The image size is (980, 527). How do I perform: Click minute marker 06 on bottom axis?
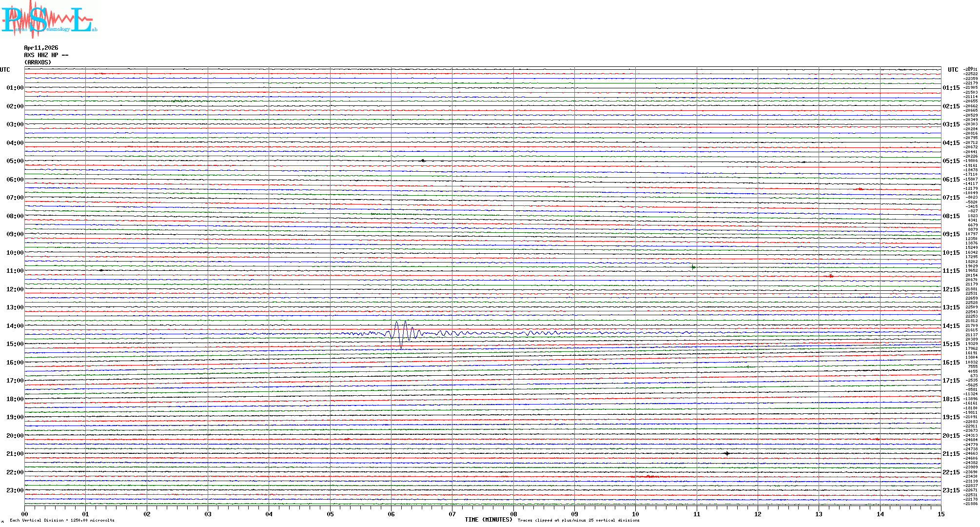point(391,514)
